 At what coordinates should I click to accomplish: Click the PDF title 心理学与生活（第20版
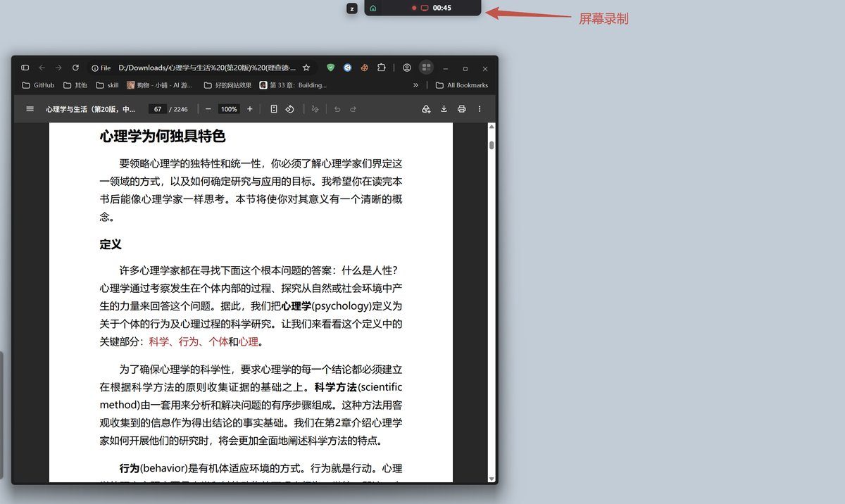[x=91, y=109]
